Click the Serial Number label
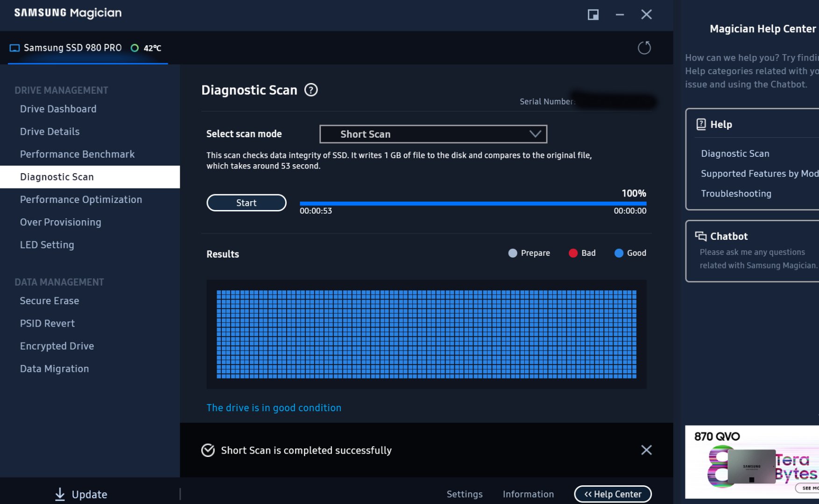Screen dimensions: 819x504 pos(547,102)
